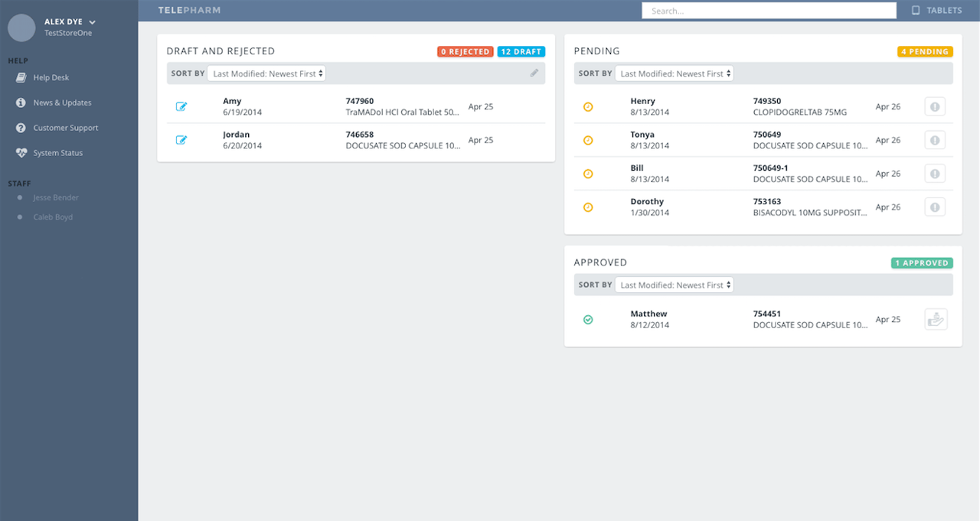Open the Pending sort order dropdown
Viewport: 980px width, 521px height.
pyautogui.click(x=674, y=73)
